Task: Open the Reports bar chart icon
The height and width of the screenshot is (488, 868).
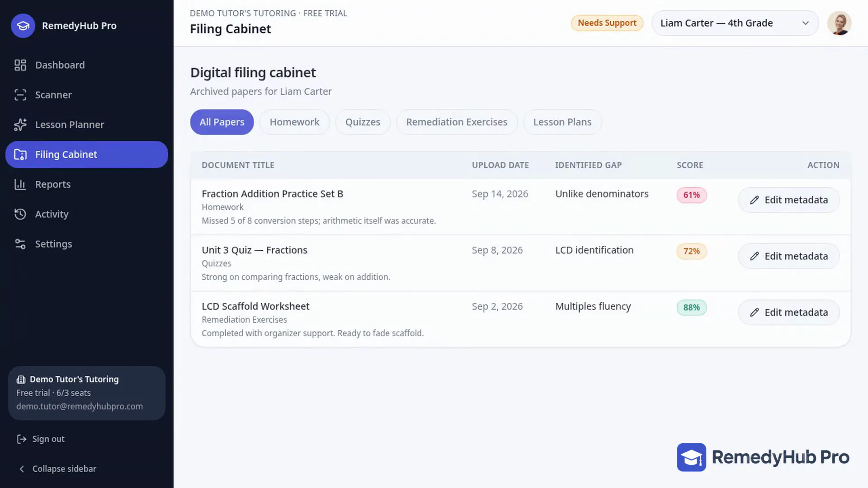Action: (20, 184)
